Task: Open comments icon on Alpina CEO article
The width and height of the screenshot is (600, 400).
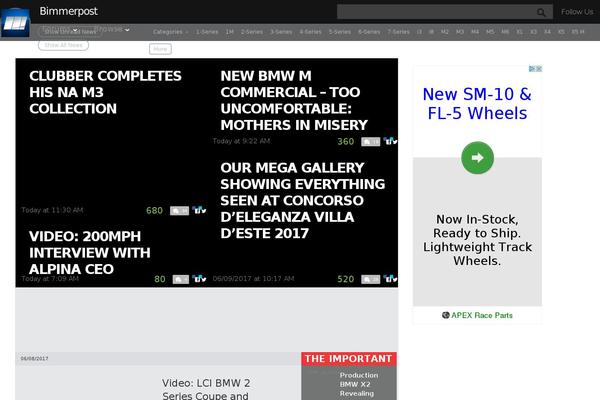Action: pyautogui.click(x=181, y=279)
